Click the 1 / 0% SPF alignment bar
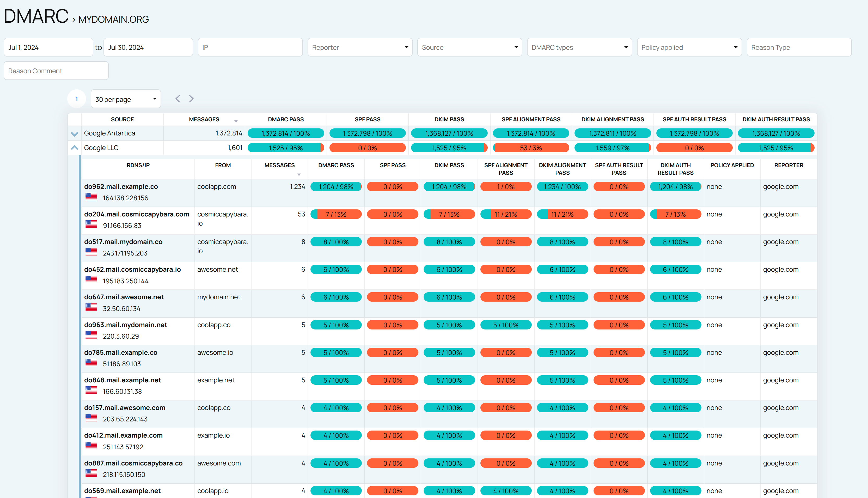Screen dimensions: 868x498 (x=505, y=187)
